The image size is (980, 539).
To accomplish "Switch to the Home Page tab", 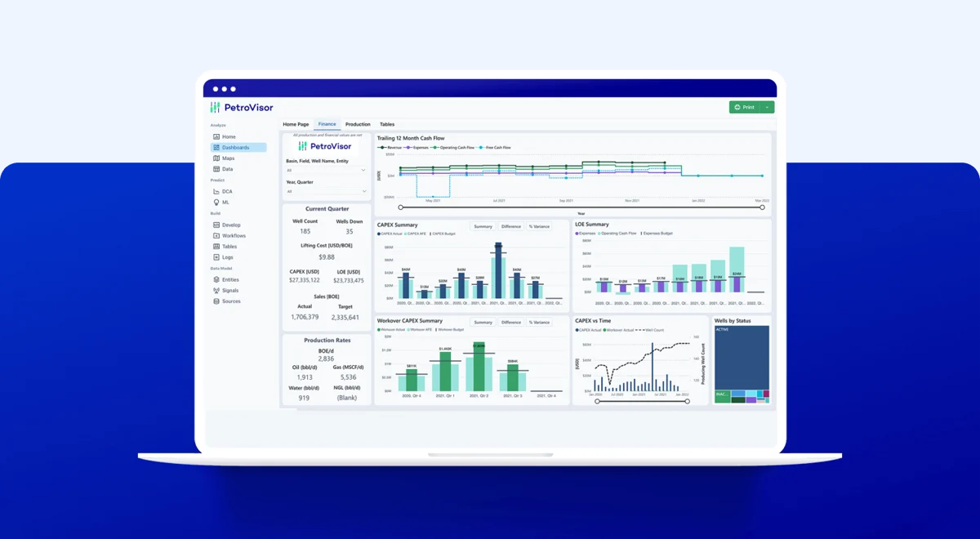I will point(296,124).
